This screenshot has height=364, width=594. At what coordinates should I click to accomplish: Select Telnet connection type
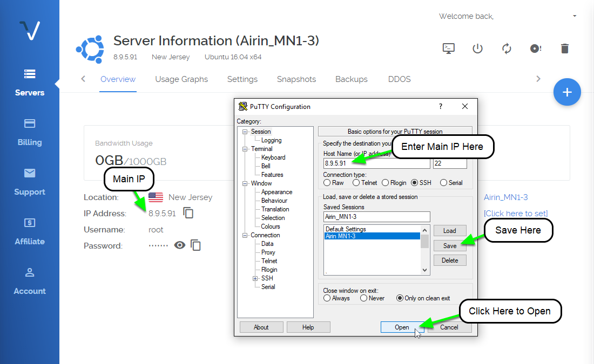pyautogui.click(x=356, y=183)
